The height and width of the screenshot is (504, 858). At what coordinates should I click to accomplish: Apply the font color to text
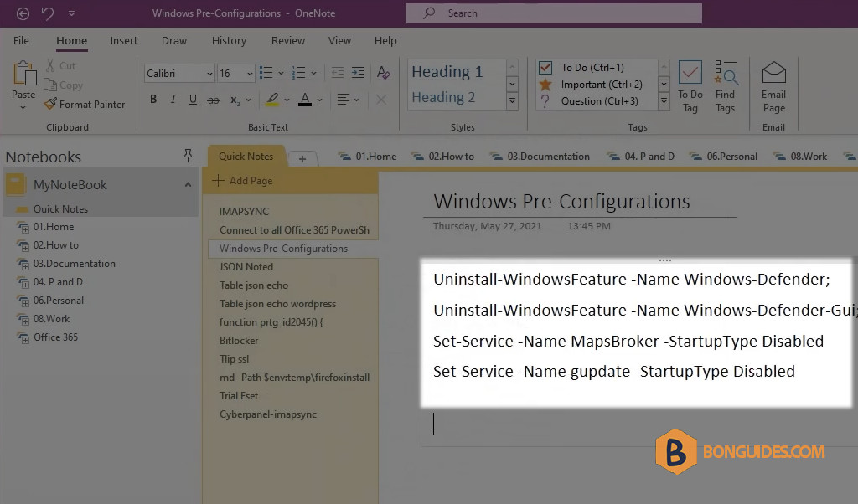[305, 100]
